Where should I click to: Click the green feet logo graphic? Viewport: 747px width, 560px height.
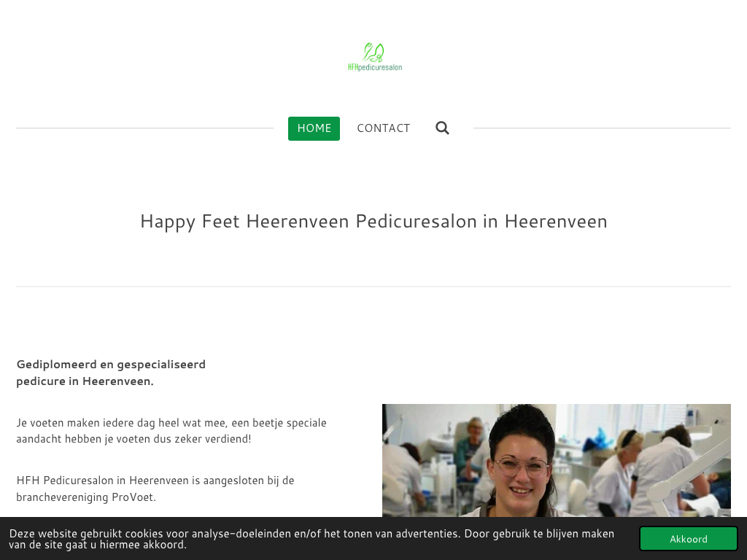point(373,52)
